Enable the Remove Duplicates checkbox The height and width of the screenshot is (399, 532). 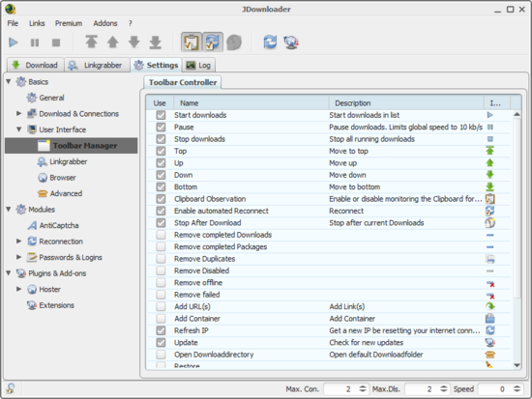[x=161, y=259]
